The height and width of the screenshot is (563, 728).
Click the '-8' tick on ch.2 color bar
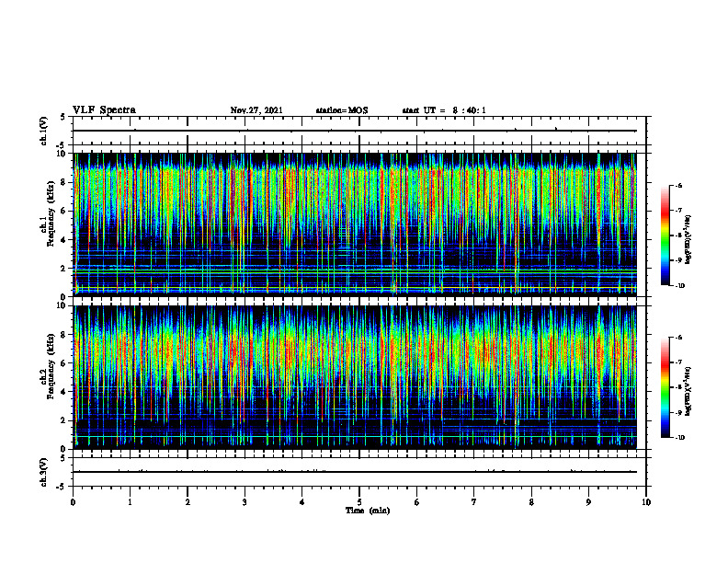(678, 387)
